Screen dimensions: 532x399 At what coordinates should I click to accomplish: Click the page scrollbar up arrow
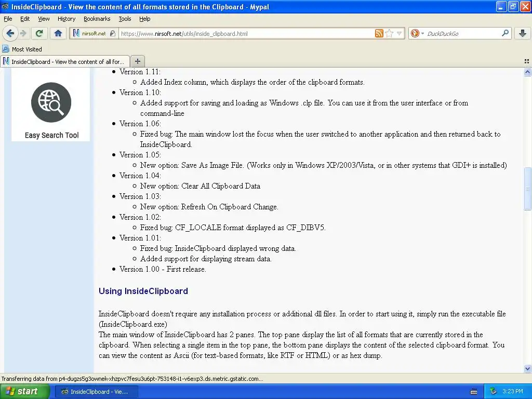click(x=527, y=72)
